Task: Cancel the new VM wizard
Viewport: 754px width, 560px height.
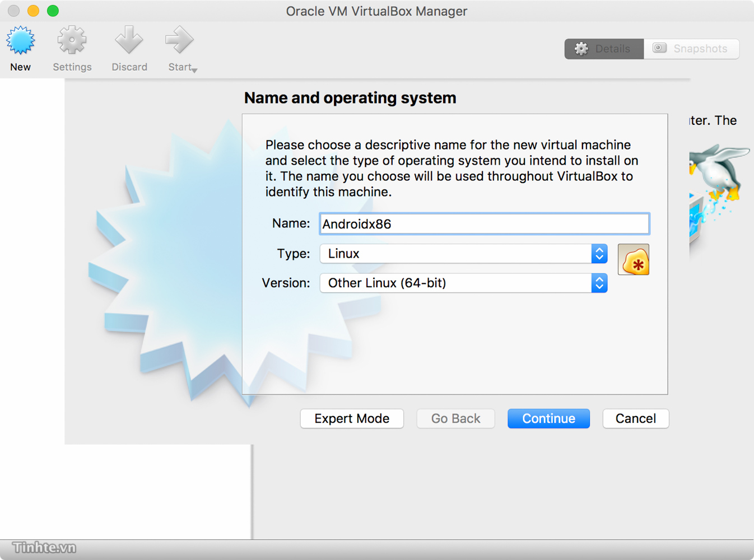Action: pos(636,418)
